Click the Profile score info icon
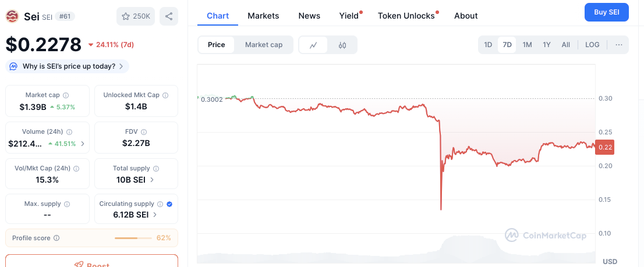644x267 pixels. [x=56, y=238]
